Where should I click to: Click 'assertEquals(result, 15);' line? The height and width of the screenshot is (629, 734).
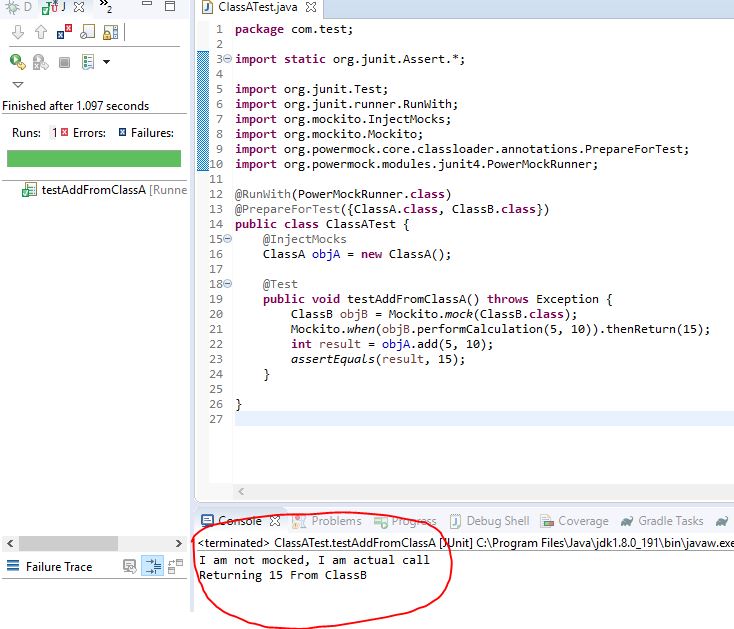378,358
